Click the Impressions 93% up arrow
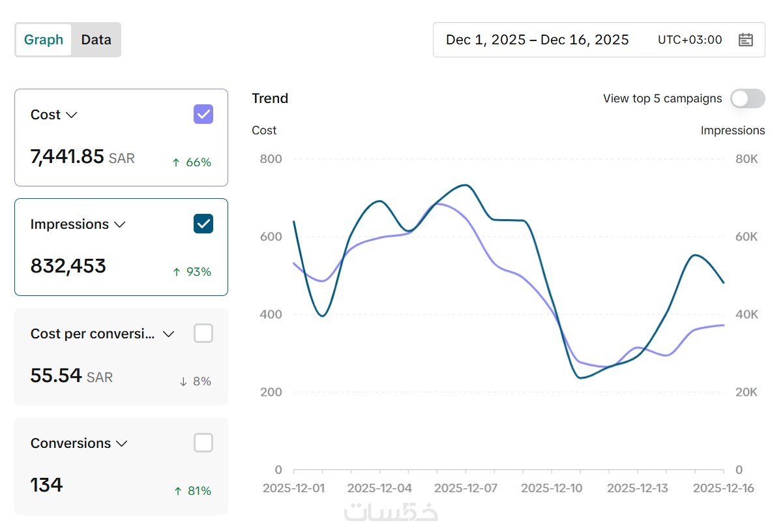The width and height of the screenshot is (783, 532). (x=176, y=272)
